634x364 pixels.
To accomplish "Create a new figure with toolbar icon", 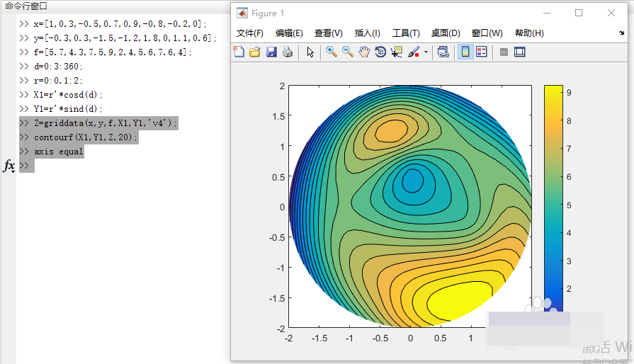I will [x=239, y=52].
